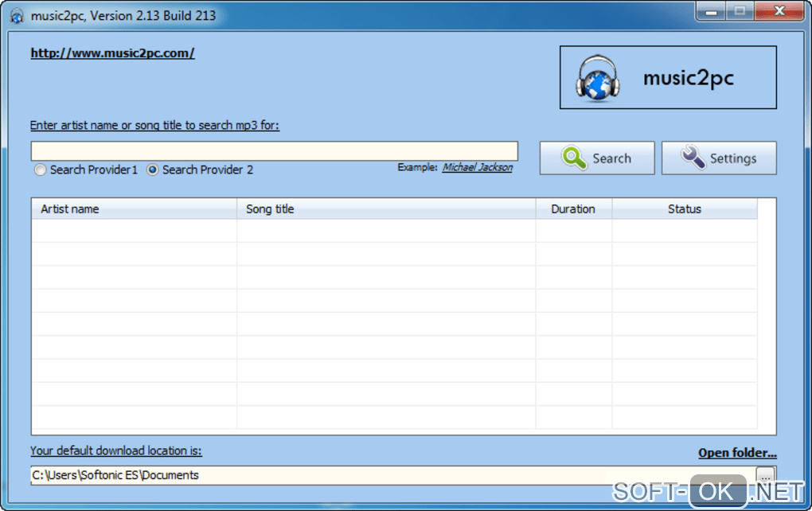Open the music2pc.com website link
812x511 pixels.
pos(112,53)
